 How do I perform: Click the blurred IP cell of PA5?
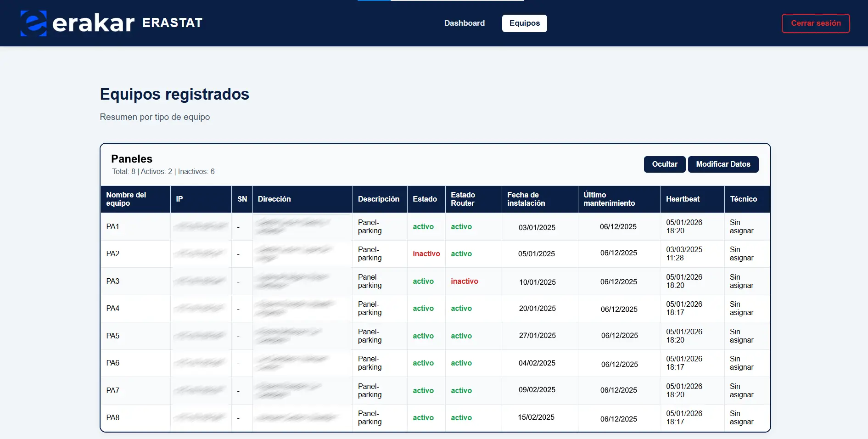(201, 336)
